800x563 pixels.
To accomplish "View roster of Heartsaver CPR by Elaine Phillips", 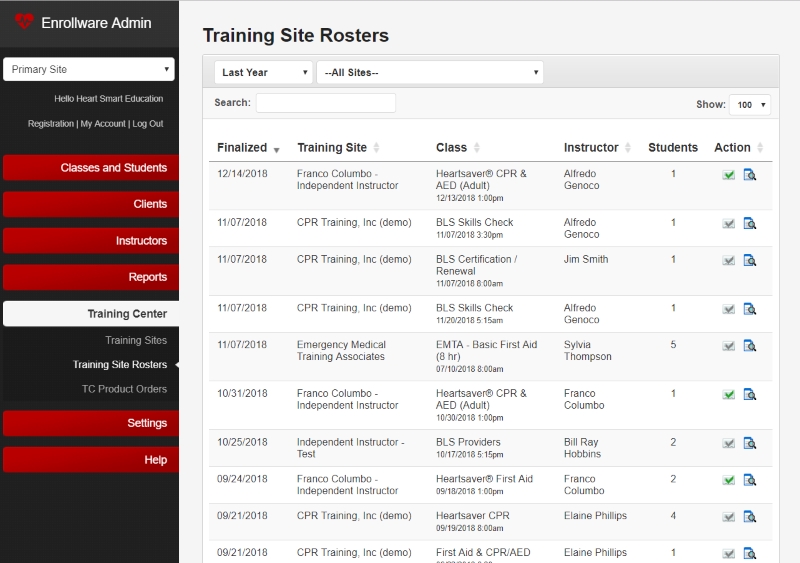I will 749,517.
